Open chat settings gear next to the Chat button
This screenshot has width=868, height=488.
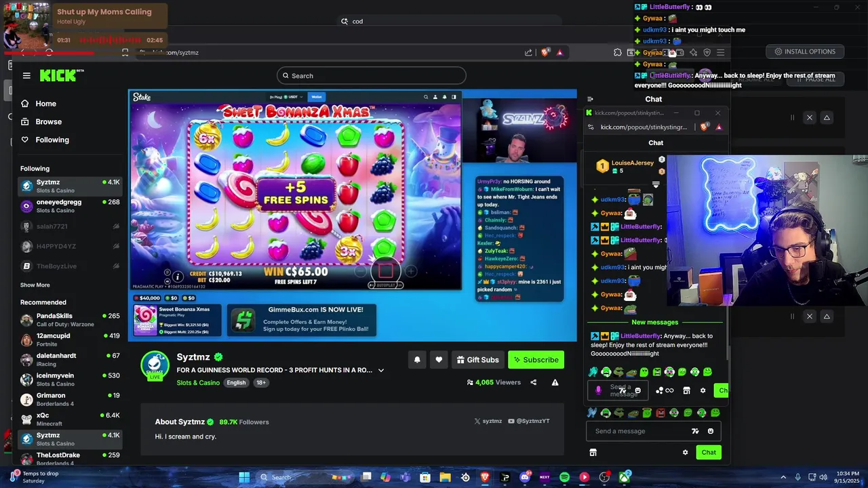685,452
